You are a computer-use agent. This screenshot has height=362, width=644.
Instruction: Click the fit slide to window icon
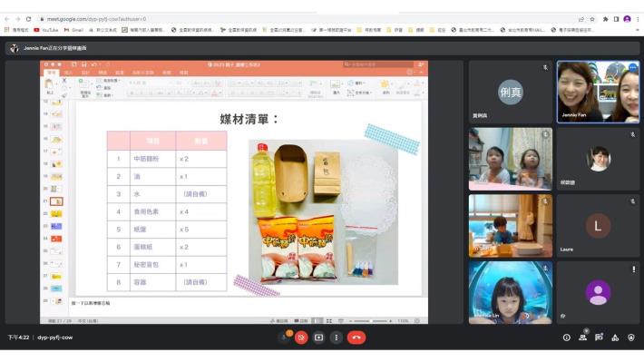[417, 321]
